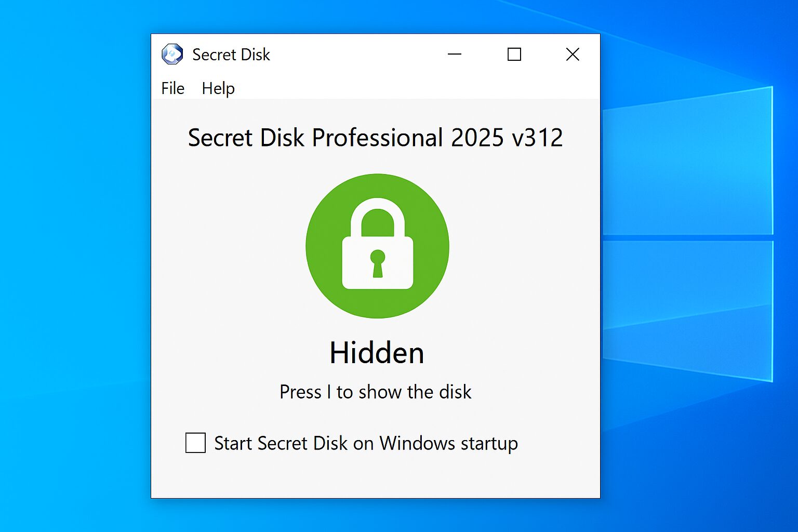The width and height of the screenshot is (798, 532).
Task: Click the Secret Disk app icon in titlebar
Action: (x=171, y=54)
